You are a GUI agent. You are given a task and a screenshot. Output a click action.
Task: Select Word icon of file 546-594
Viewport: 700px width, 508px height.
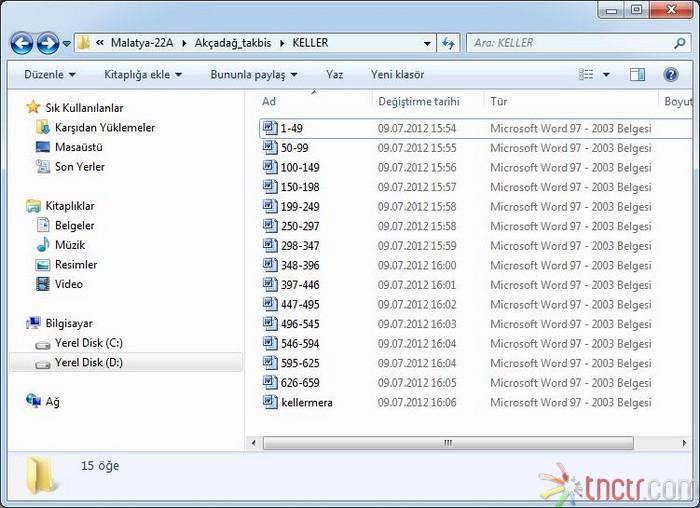click(x=270, y=343)
